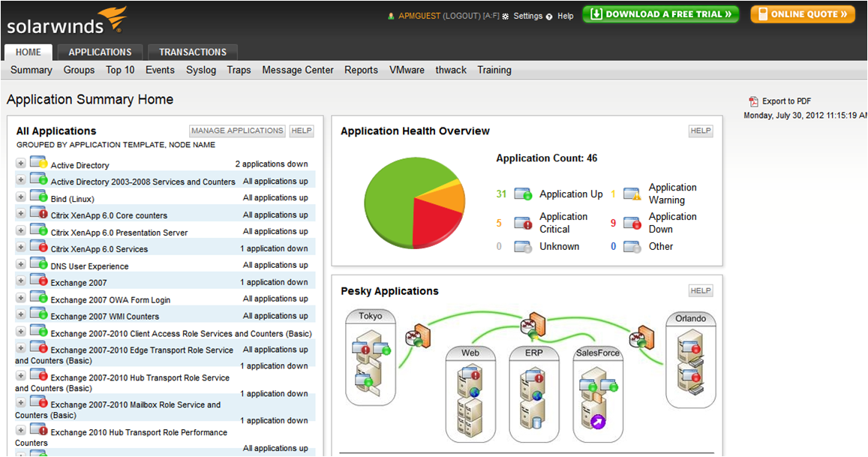Screen dimensions: 868x457
Task: Open the Help question mark icon in header
Action: [549, 17]
